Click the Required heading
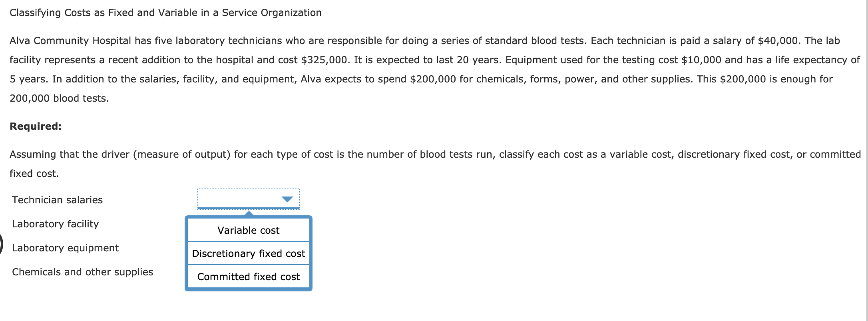Viewport: 868px width, 321px height. [x=35, y=126]
